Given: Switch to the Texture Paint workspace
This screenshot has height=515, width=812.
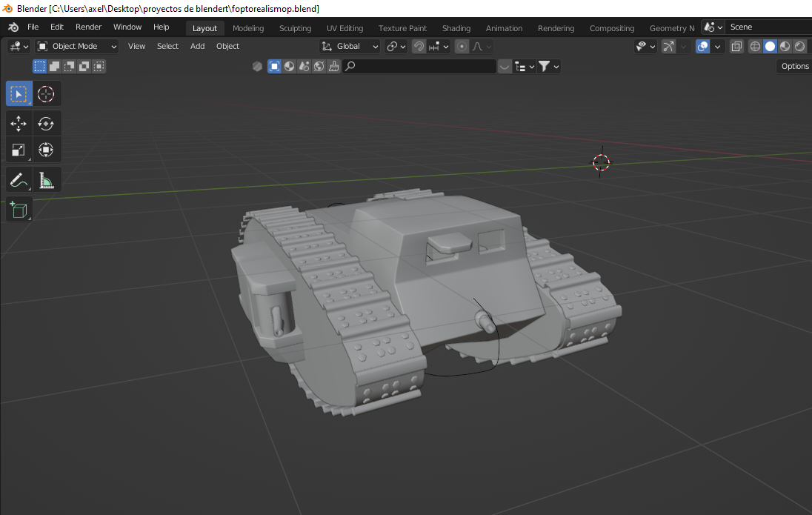Looking at the screenshot, I should pyautogui.click(x=402, y=28).
